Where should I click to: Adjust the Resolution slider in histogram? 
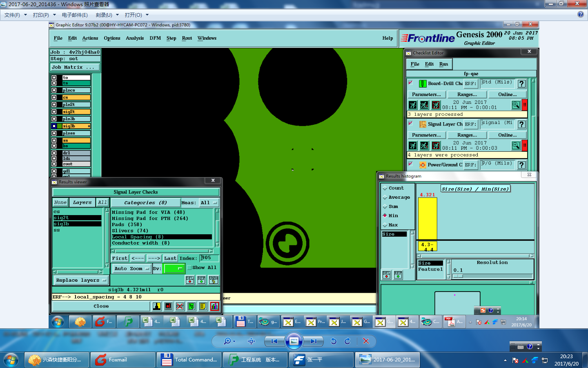tap(492, 276)
